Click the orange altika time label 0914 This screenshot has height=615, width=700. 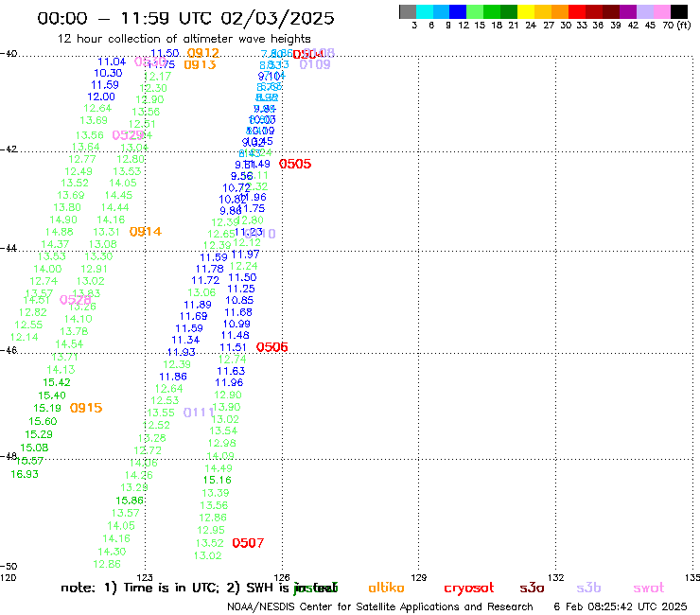146,232
